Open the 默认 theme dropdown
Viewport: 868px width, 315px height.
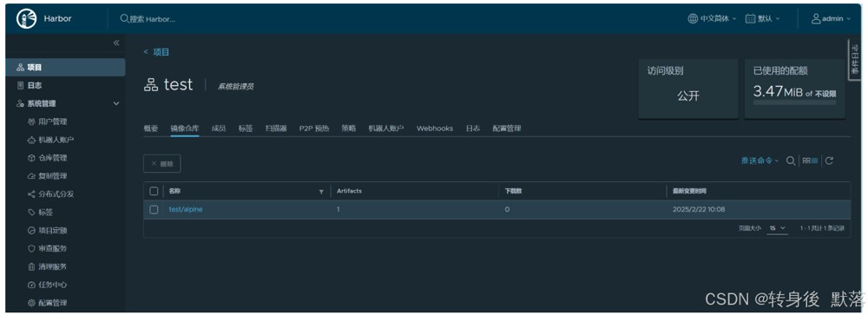(x=762, y=18)
